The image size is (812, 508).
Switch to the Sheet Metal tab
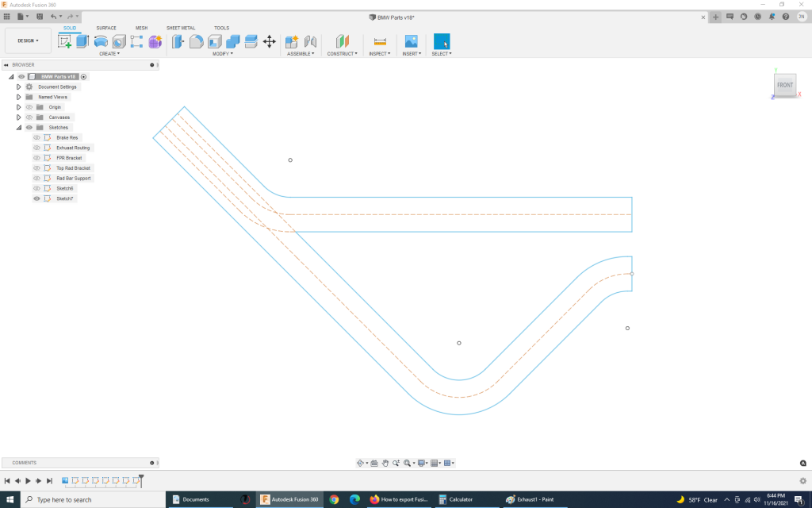(180, 27)
